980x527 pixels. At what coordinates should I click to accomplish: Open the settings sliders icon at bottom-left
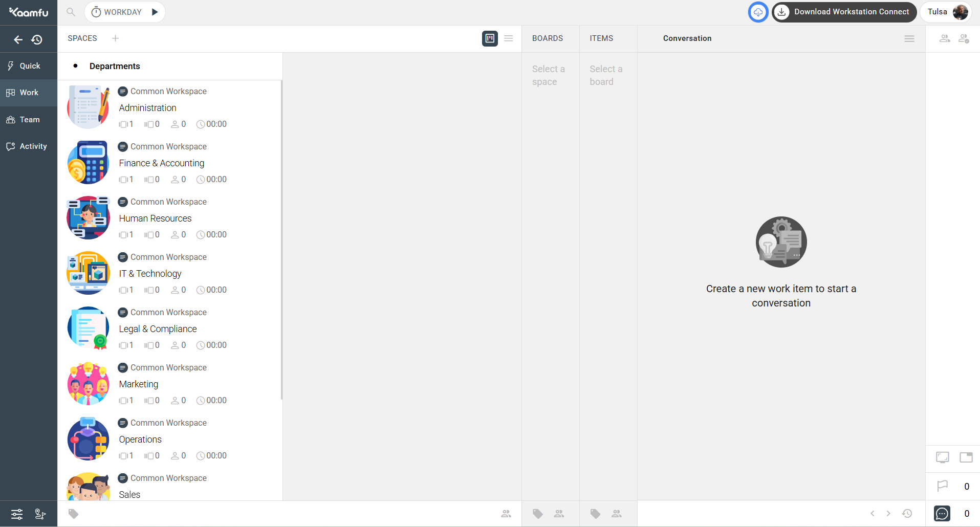coord(17,514)
